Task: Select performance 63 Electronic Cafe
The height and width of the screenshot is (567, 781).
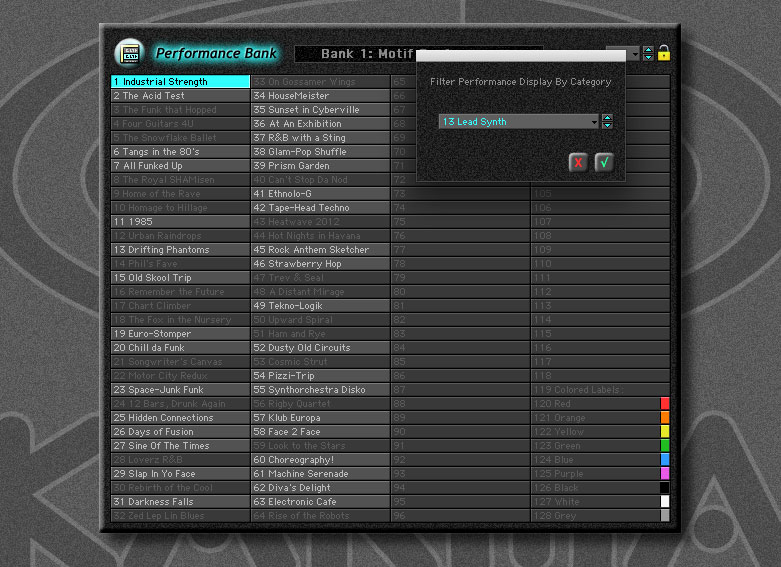Action: coord(320,502)
